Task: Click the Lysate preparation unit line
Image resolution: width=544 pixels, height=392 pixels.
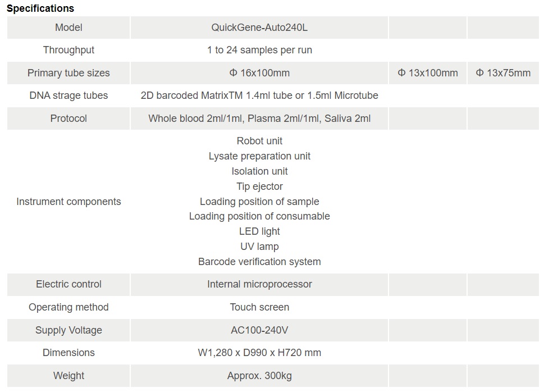Action: tap(259, 156)
